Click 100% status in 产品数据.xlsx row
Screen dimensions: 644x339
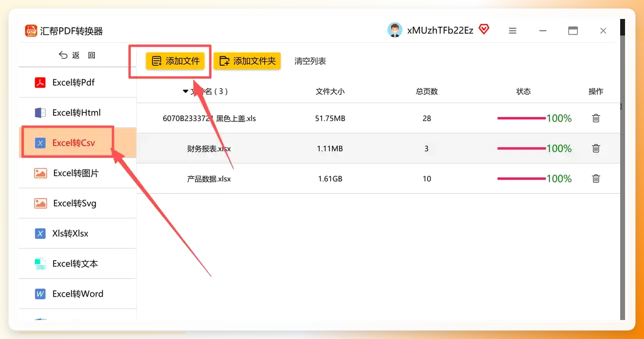pyautogui.click(x=559, y=178)
